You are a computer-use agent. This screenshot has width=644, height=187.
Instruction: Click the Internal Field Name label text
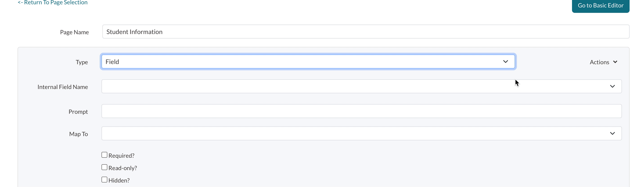tap(63, 87)
